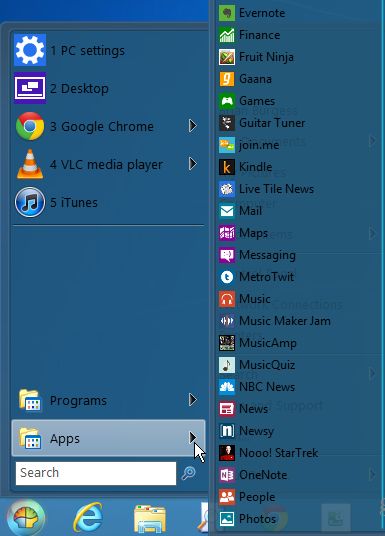The width and height of the screenshot is (385, 536).
Task: Click the Guitar Tuner icon
Action: [x=227, y=123]
